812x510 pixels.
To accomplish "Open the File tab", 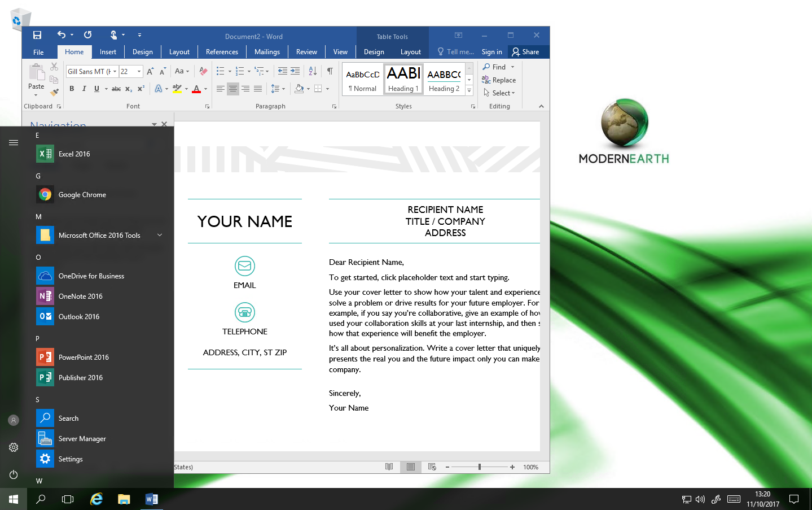I will 38,52.
